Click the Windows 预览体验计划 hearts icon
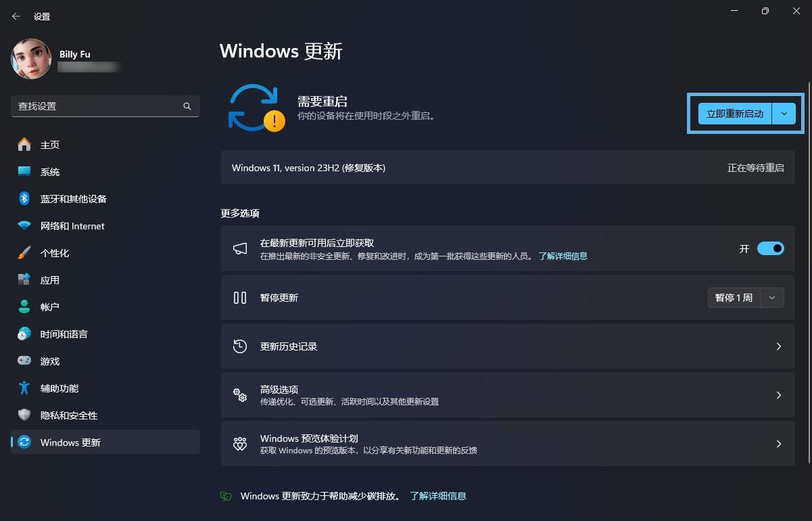Image resolution: width=812 pixels, height=521 pixels. click(x=240, y=444)
